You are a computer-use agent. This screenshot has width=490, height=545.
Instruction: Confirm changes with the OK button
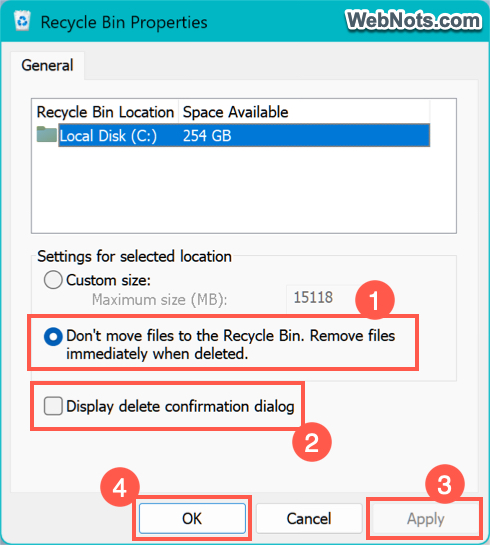(192, 519)
